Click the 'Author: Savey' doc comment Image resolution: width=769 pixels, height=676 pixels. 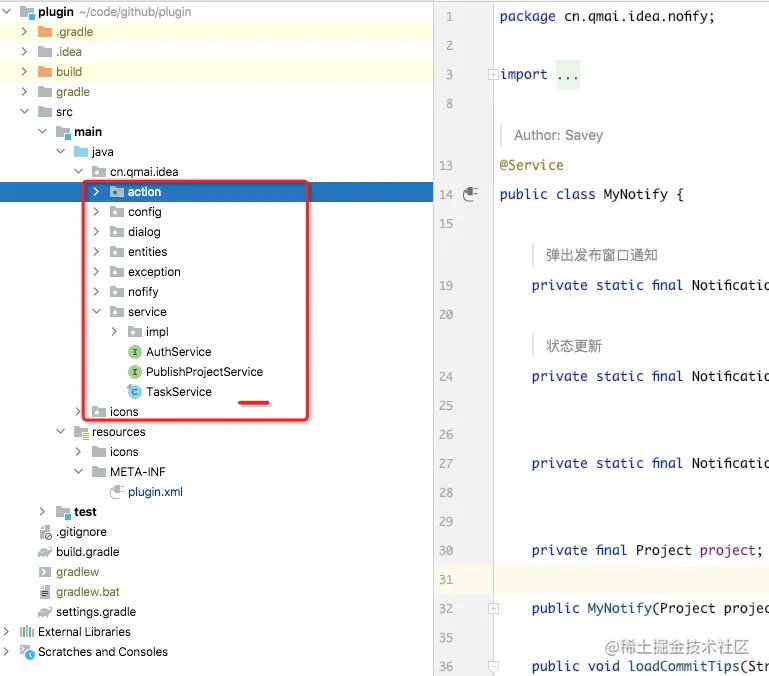(558, 135)
